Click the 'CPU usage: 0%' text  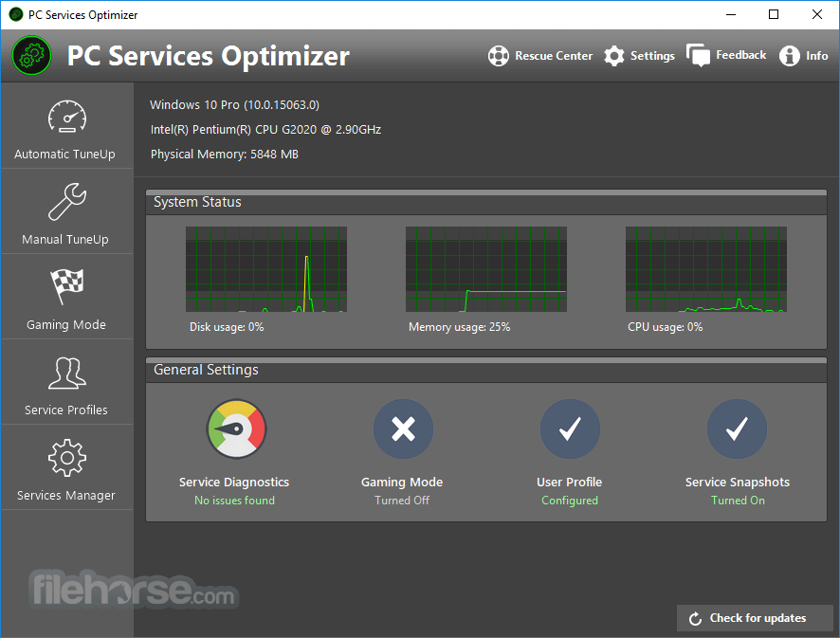665,327
